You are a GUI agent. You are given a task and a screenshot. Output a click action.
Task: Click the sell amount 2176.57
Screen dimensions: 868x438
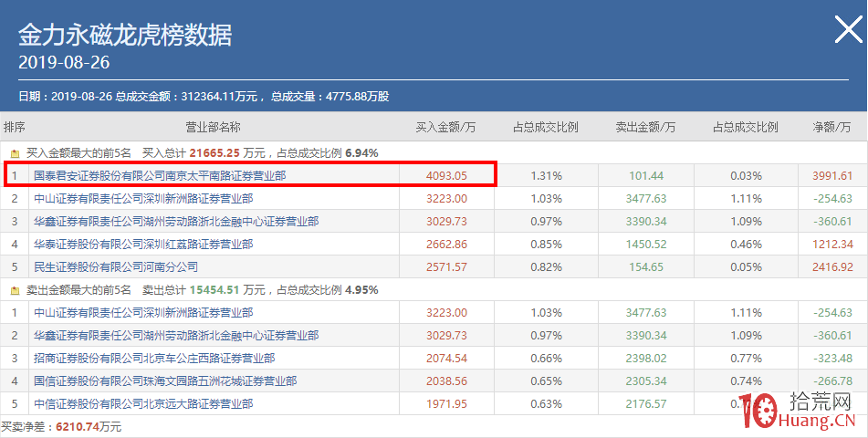click(646, 403)
